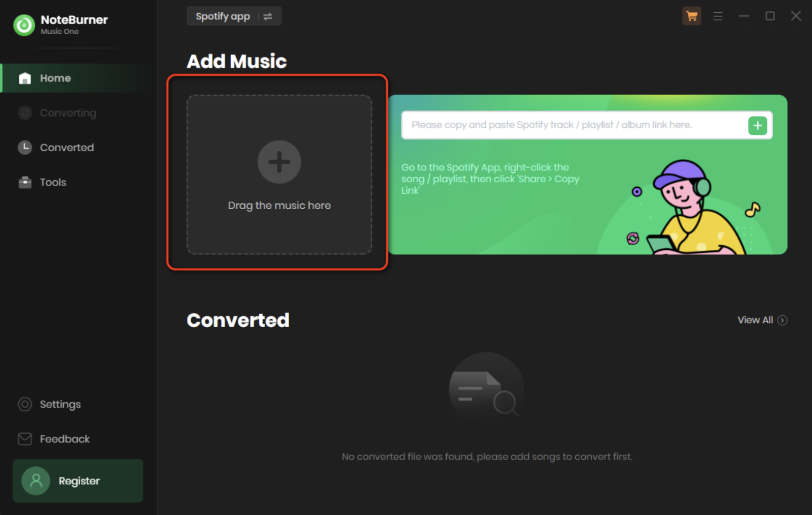Click the empty-file search placeholder icon

coord(487,389)
